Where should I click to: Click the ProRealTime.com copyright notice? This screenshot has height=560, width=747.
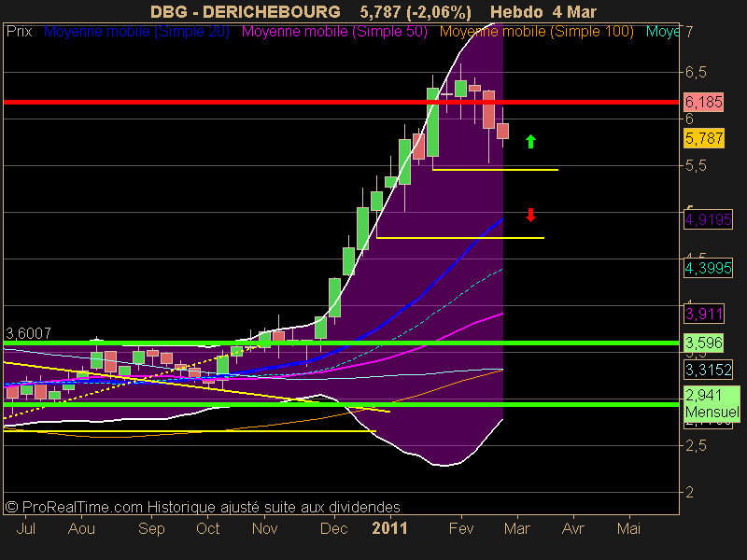(x=203, y=507)
